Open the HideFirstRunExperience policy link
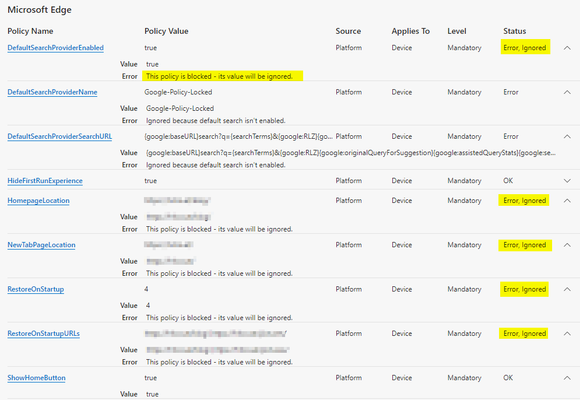 [45, 181]
